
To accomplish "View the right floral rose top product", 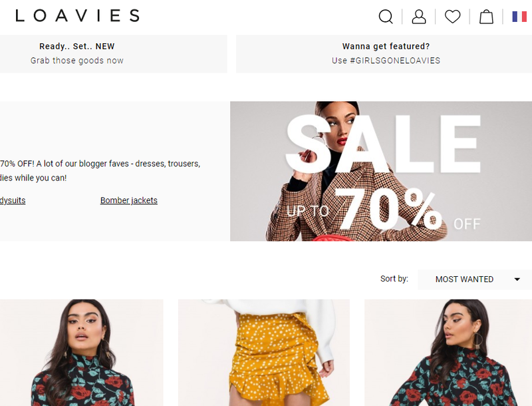I will pos(448,352).
